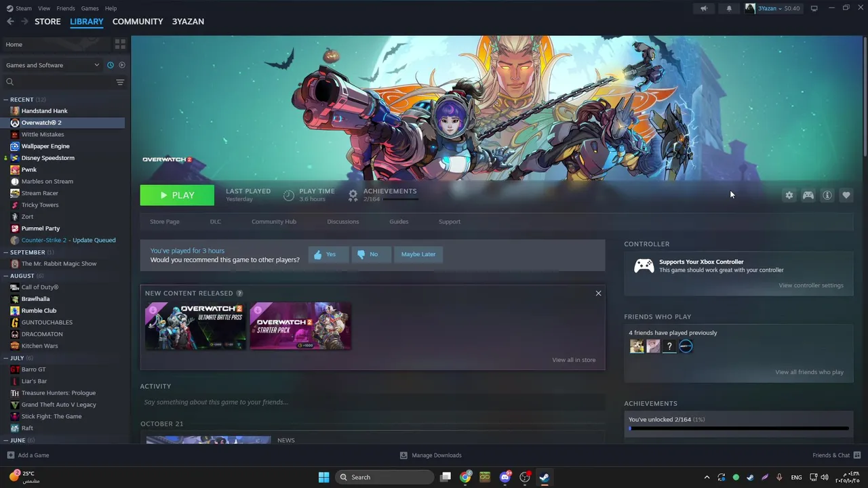Open notifications bell icon
The image size is (868, 488).
[729, 8]
